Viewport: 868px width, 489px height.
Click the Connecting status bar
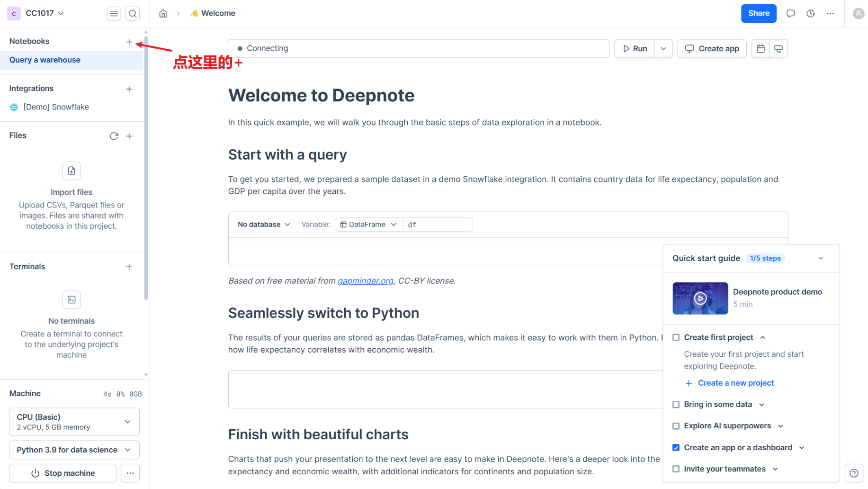tap(419, 49)
